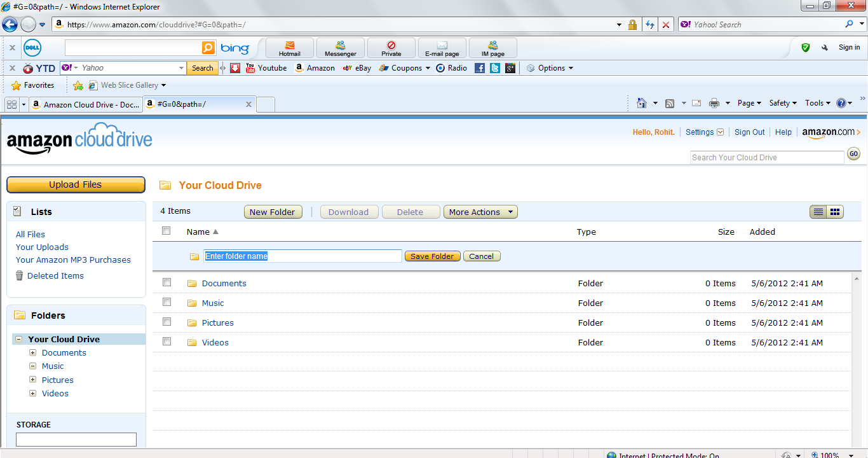Click the Print icon in the command bar
This screenshot has height=458, width=868.
[714, 103]
